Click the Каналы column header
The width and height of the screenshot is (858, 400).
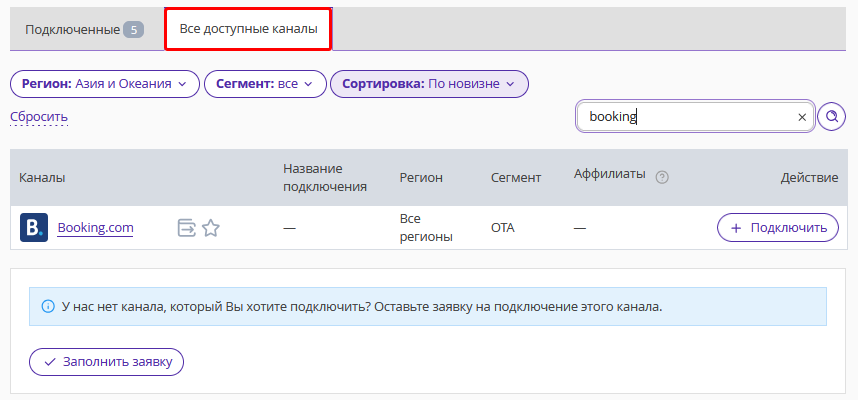pos(42,177)
